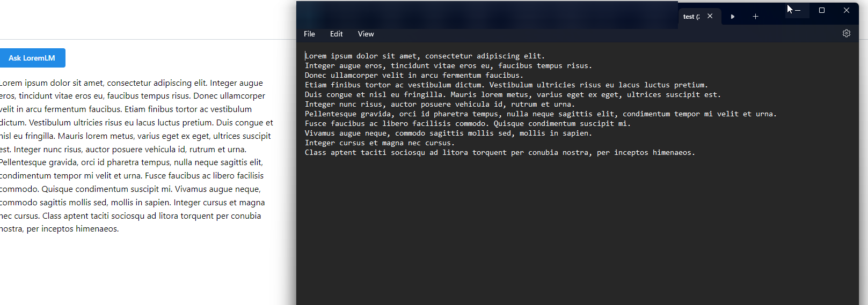The width and height of the screenshot is (868, 305).
Task: Open the Edit menu
Action: click(336, 34)
